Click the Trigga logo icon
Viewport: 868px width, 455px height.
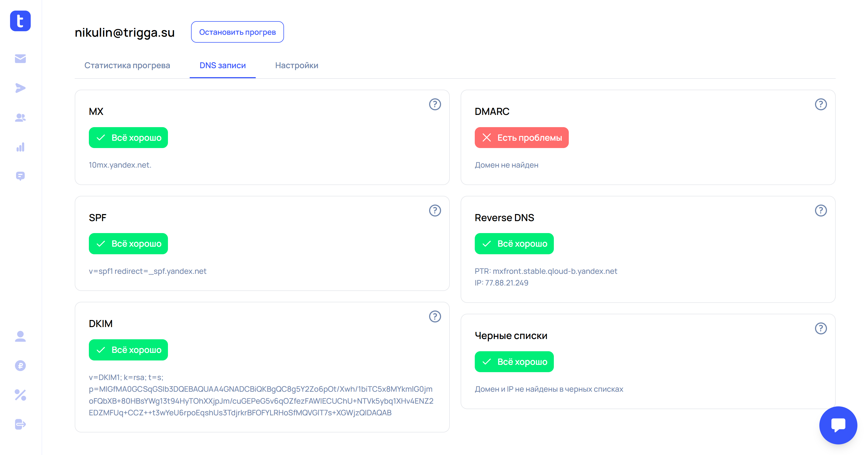[20, 21]
